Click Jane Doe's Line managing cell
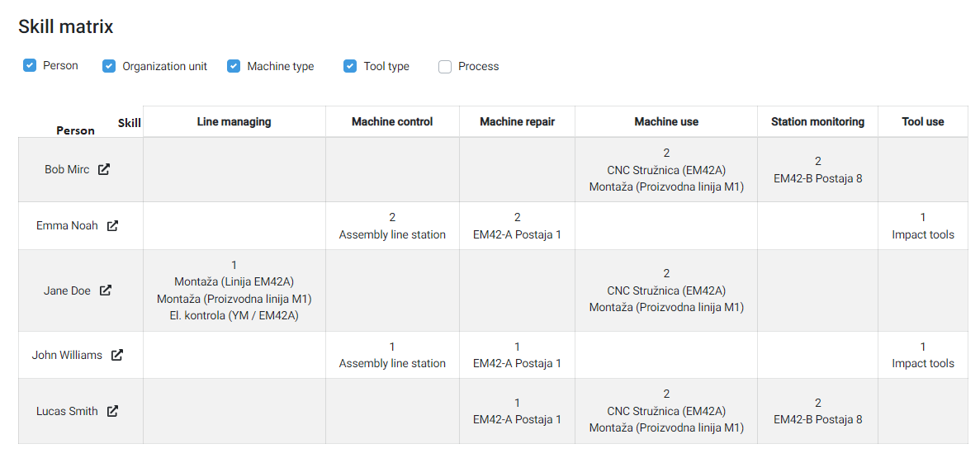This screenshot has width=980, height=458. tap(234, 290)
